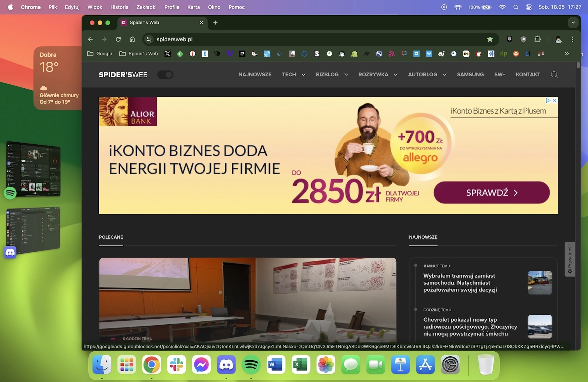Open the Zakładki menu
588x382 pixels.
147,7
